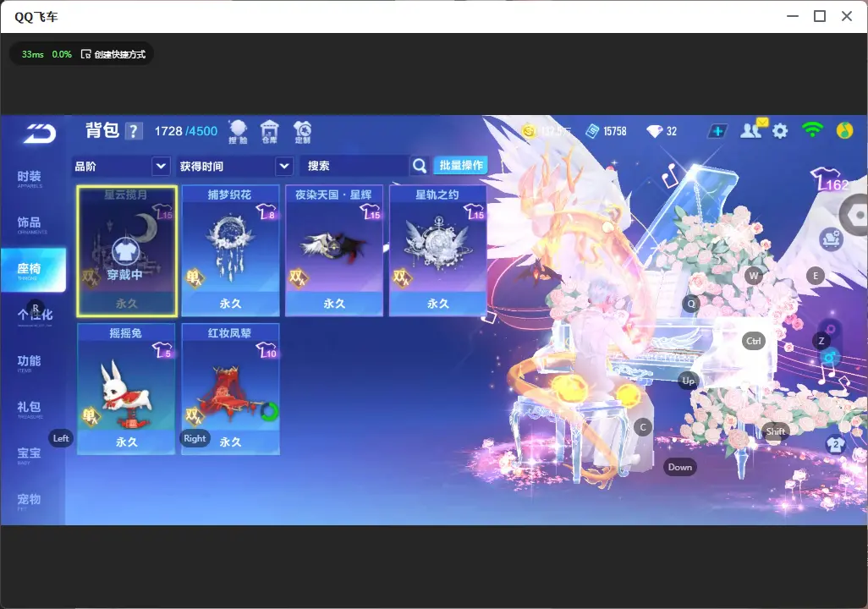
Task: Select the 夜染天国·星辉 seat item
Action: (334, 251)
